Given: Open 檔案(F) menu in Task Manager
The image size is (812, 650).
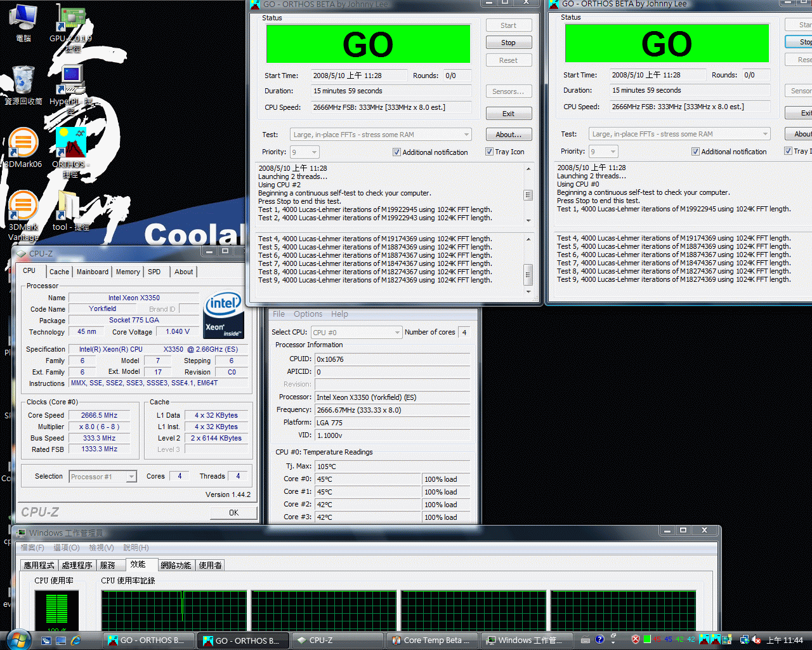Looking at the screenshot, I should tap(32, 547).
